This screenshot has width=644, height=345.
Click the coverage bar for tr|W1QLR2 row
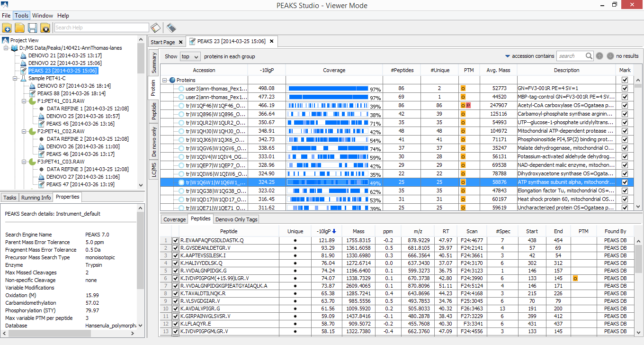328,123
